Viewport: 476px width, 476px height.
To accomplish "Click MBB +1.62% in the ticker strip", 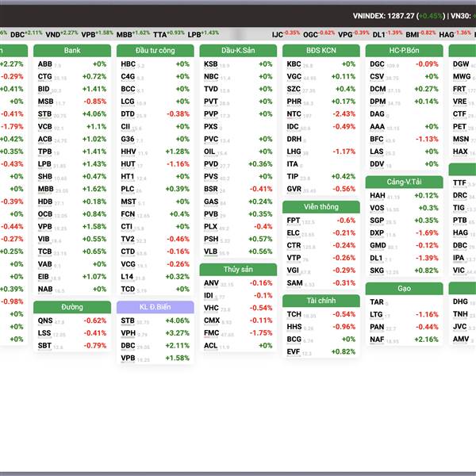I will tap(133, 34).
